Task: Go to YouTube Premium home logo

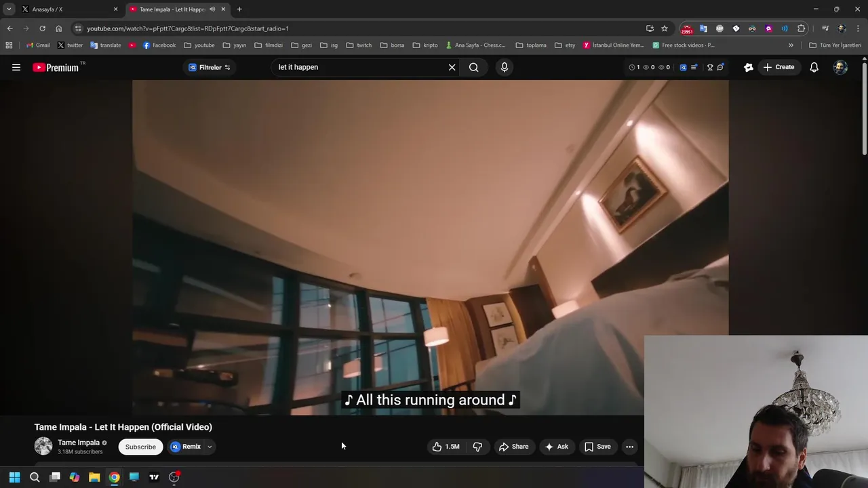Action: click(x=56, y=67)
